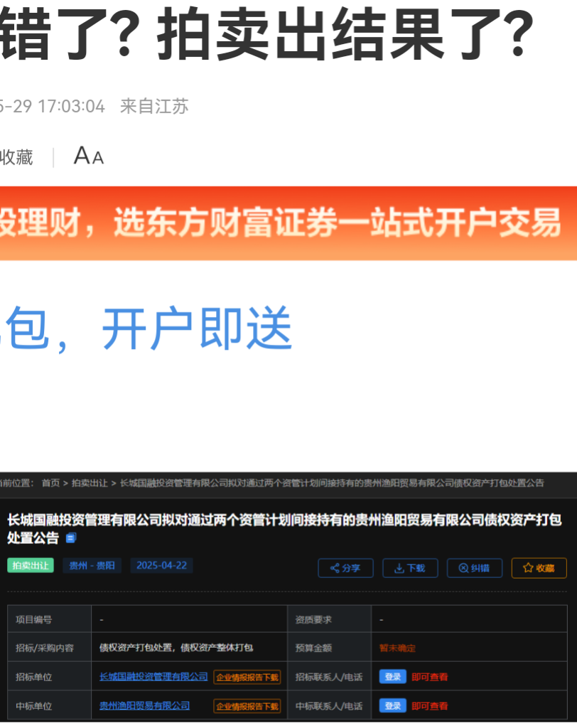Click 即可查看 in 招标联系人/电话 row

pos(430,677)
